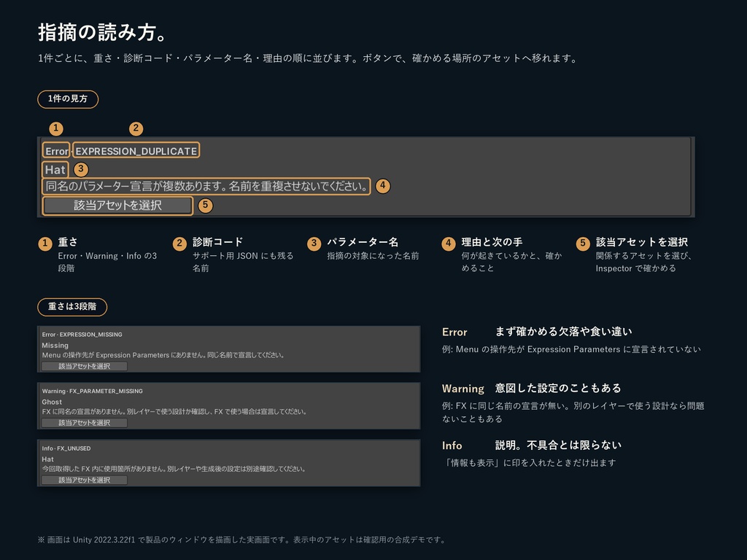Select the EXPRESSION_DUPLICATE diagnostic code
747x560 pixels.
coord(136,151)
